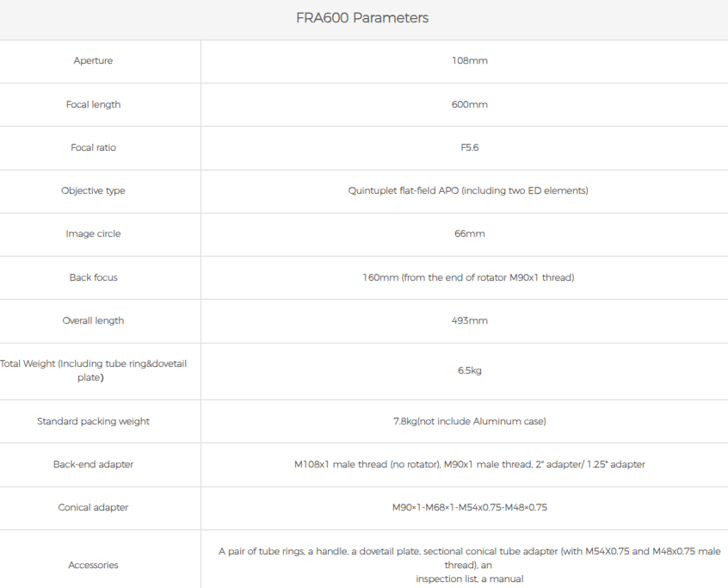Select the Standard packing weight label
Image resolution: width=728 pixels, height=588 pixels.
[x=93, y=421]
